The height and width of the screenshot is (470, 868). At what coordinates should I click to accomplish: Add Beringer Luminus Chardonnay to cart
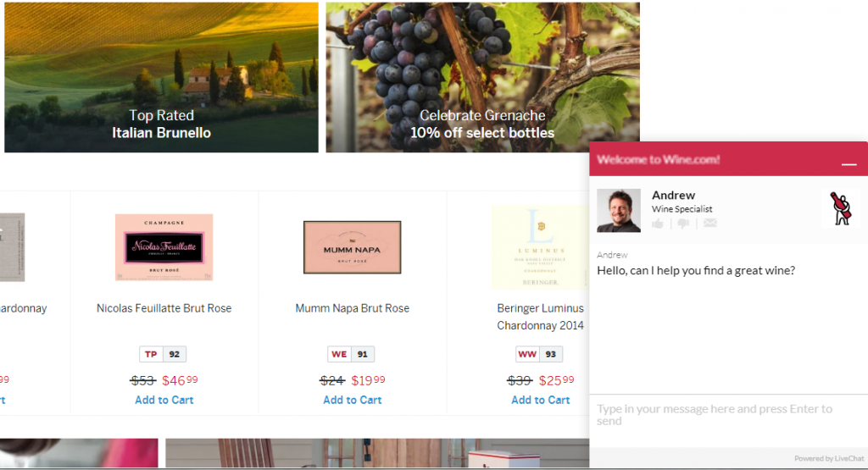pos(541,400)
